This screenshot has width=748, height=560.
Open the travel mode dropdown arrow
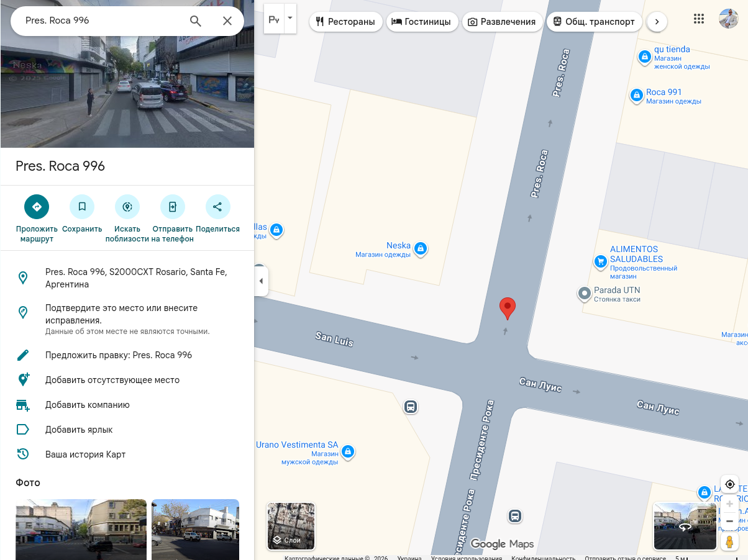click(290, 19)
